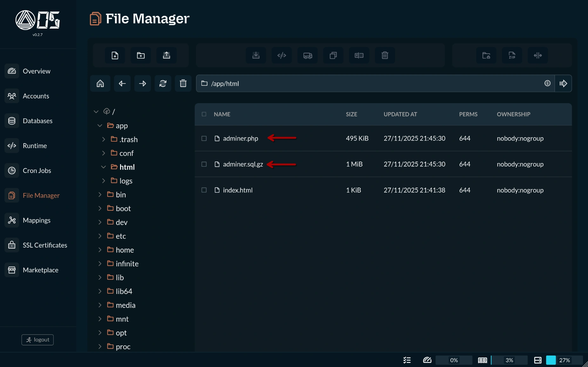This screenshot has width=588, height=367.
Task: Tick the select-all checkbox in the NAME header
Action: [x=204, y=114]
